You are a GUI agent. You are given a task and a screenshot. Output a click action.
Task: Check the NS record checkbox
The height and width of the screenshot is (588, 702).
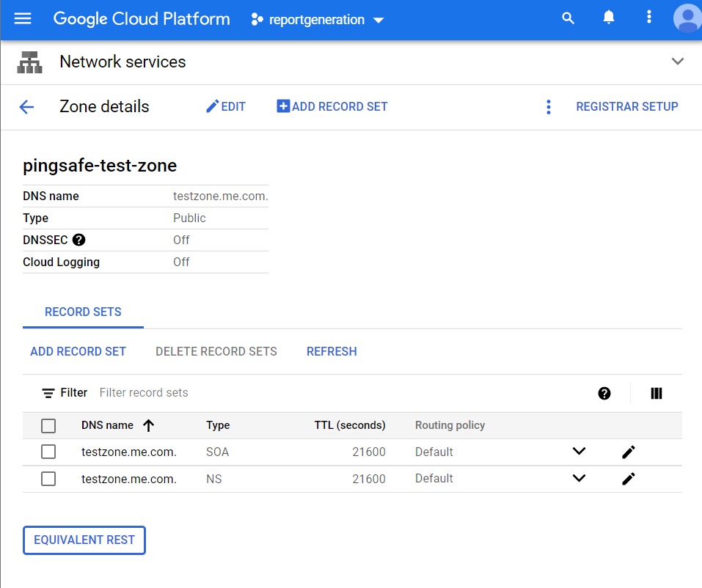point(48,479)
